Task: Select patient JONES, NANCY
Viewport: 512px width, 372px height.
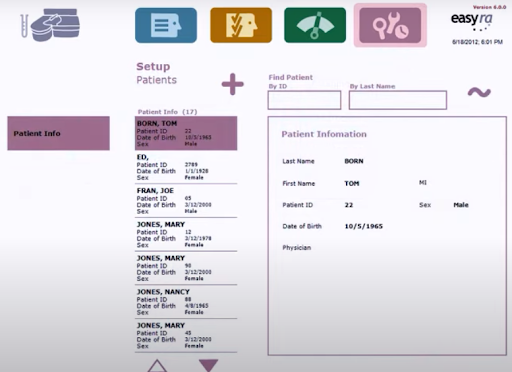Action: [x=186, y=302]
